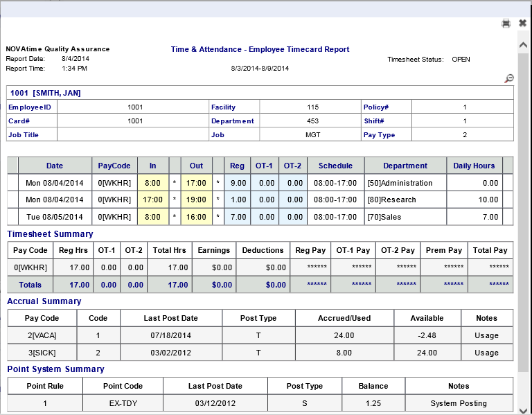The height and width of the screenshot is (415, 532).
Task: Click the PayCode column header
Action: tap(114, 166)
